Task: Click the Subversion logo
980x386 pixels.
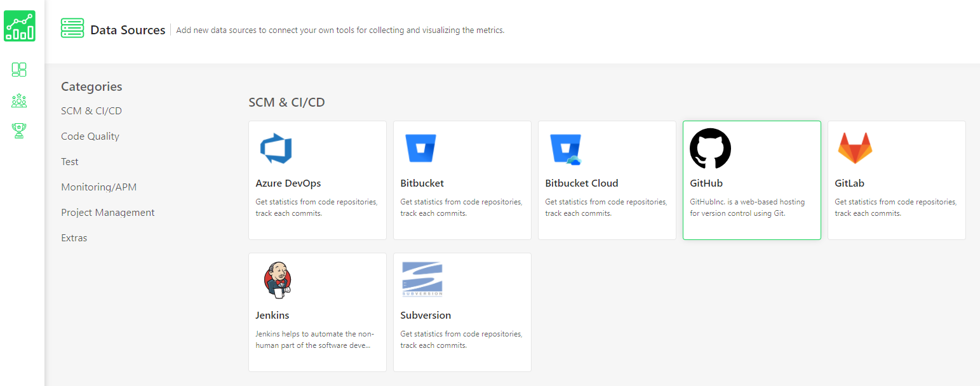Action: pyautogui.click(x=422, y=279)
